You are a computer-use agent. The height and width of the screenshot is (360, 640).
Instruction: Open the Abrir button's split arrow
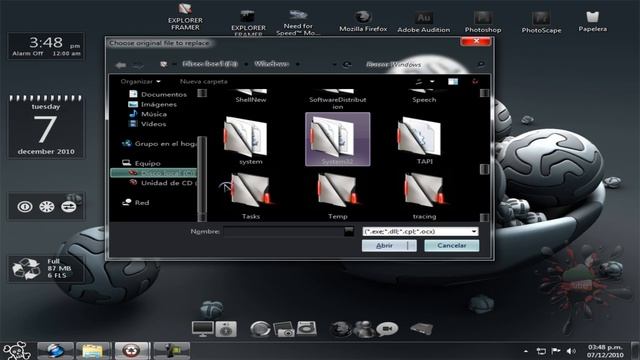coord(412,245)
